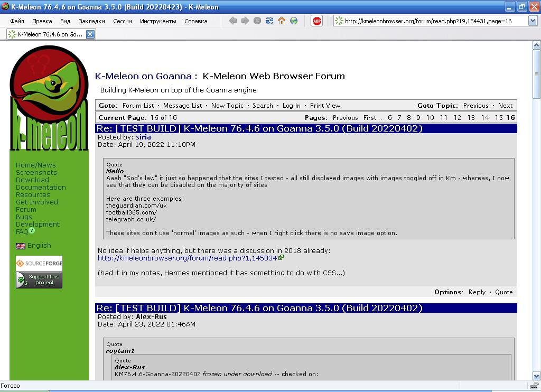Go back with the Back arrow
Viewport: 541px width, 392px height.
click(x=233, y=21)
